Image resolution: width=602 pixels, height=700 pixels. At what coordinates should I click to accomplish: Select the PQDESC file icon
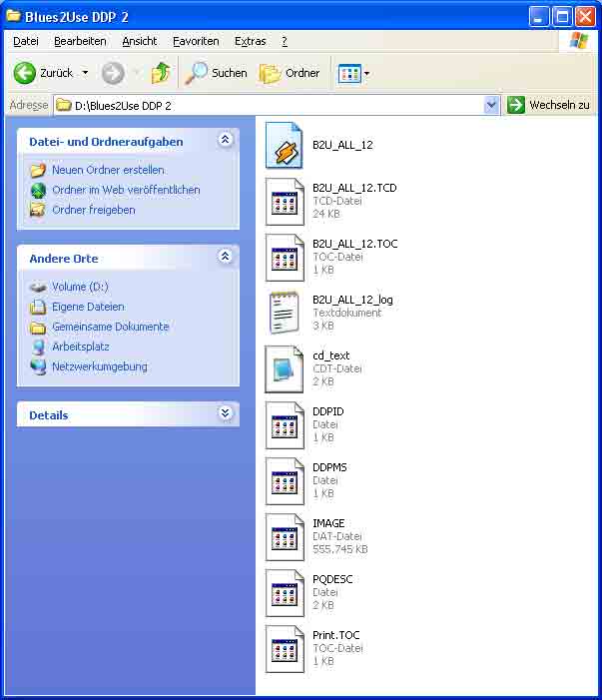pos(285,593)
